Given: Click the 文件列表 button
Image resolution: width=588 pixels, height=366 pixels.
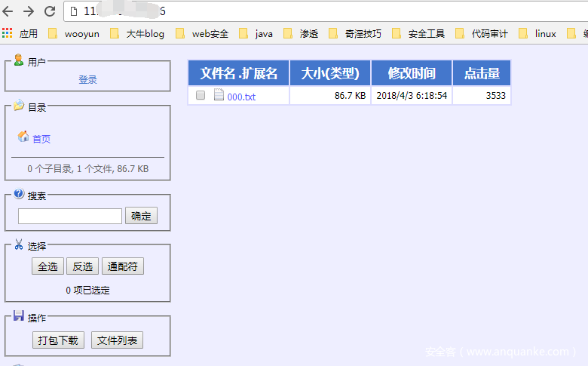Looking at the screenshot, I should (x=117, y=340).
